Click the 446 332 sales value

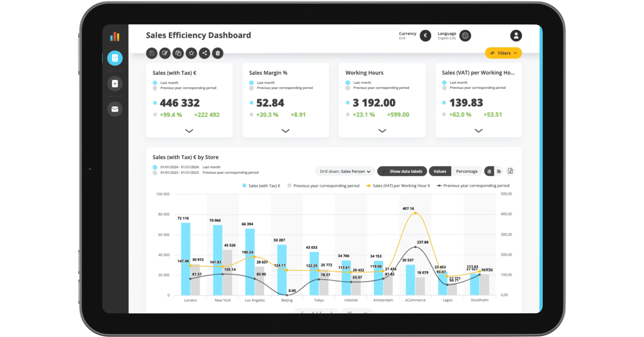click(180, 103)
